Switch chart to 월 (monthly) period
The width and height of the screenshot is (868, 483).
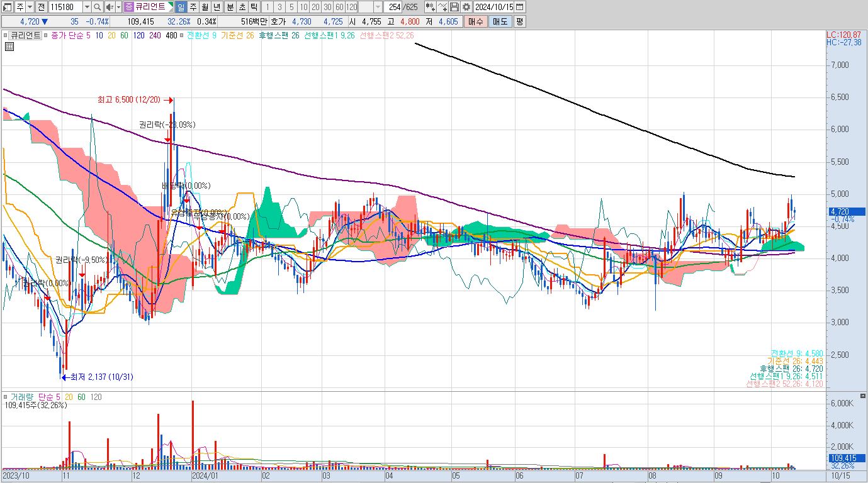tap(205, 7)
